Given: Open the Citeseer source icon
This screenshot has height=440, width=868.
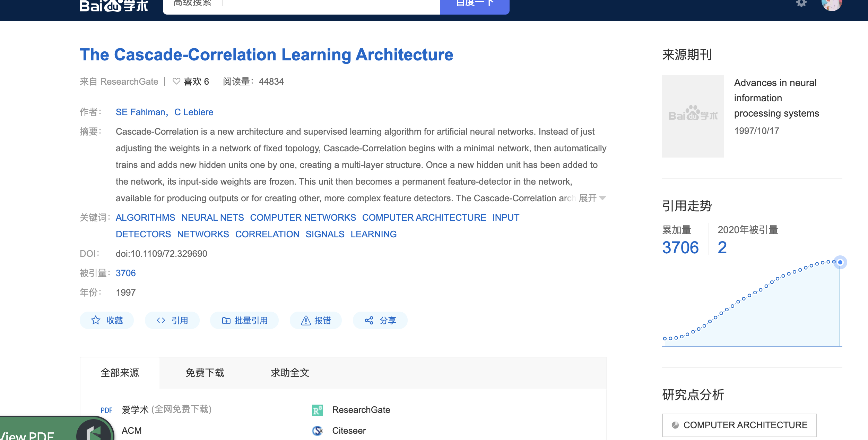Looking at the screenshot, I should [x=317, y=431].
